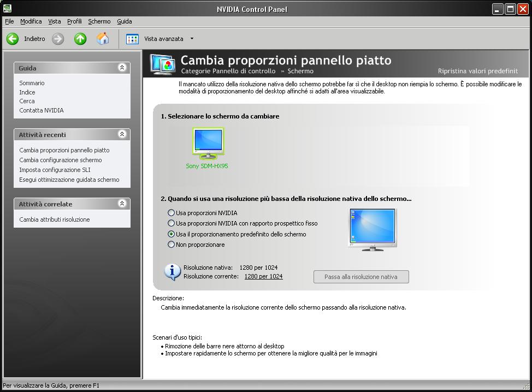Open Cambia attributi risoluzione related task

(54, 219)
